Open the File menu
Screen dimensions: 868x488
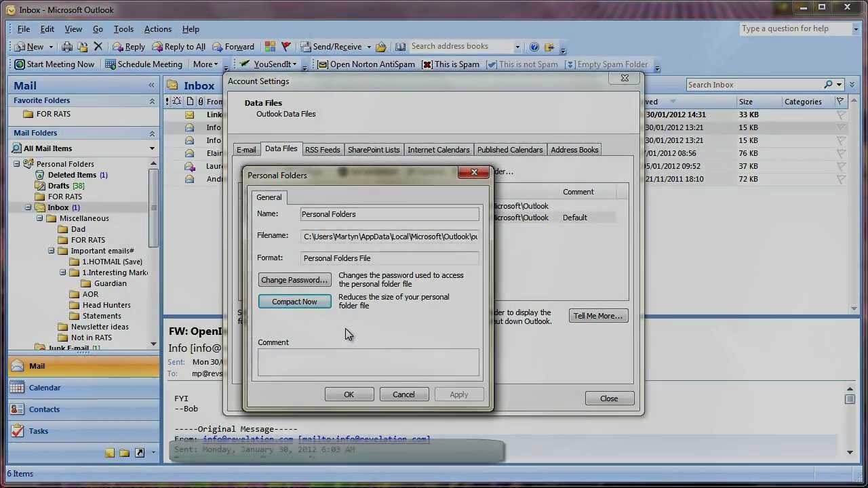(24, 29)
